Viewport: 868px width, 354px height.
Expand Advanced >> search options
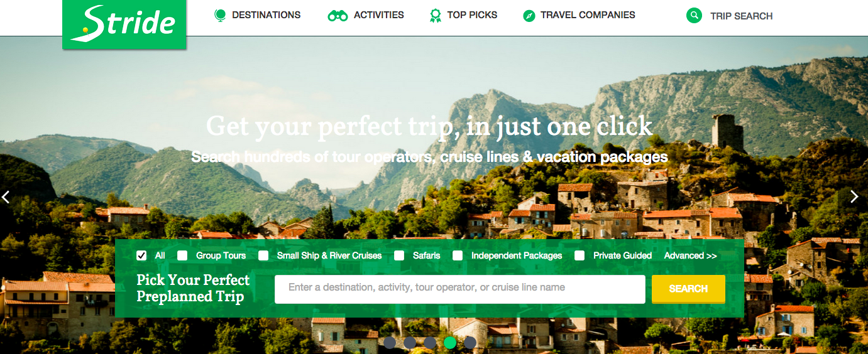click(690, 255)
